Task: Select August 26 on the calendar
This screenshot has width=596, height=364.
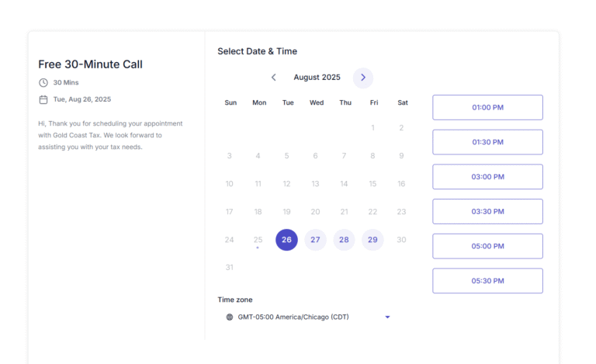Action: click(286, 240)
